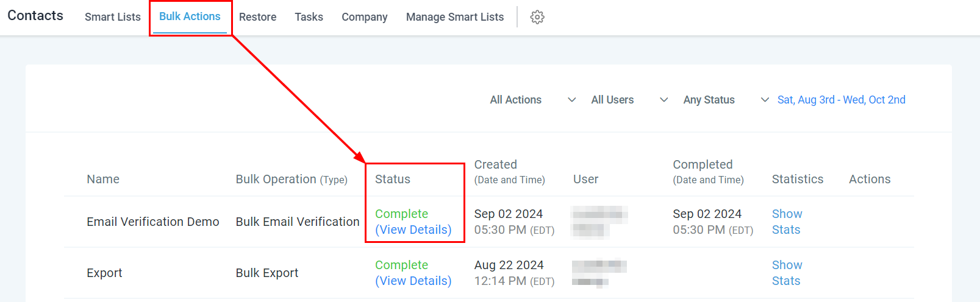Open the settings gear icon

click(x=537, y=17)
